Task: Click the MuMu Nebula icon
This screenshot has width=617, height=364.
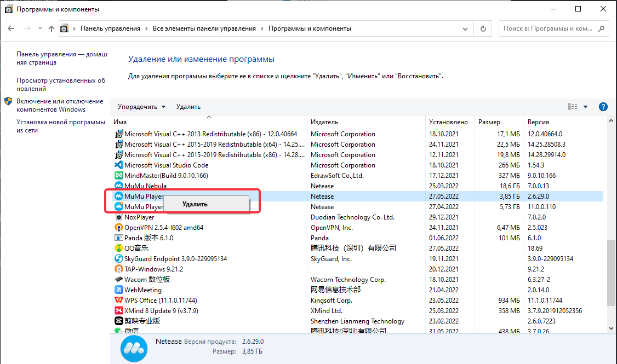Action: 118,186
